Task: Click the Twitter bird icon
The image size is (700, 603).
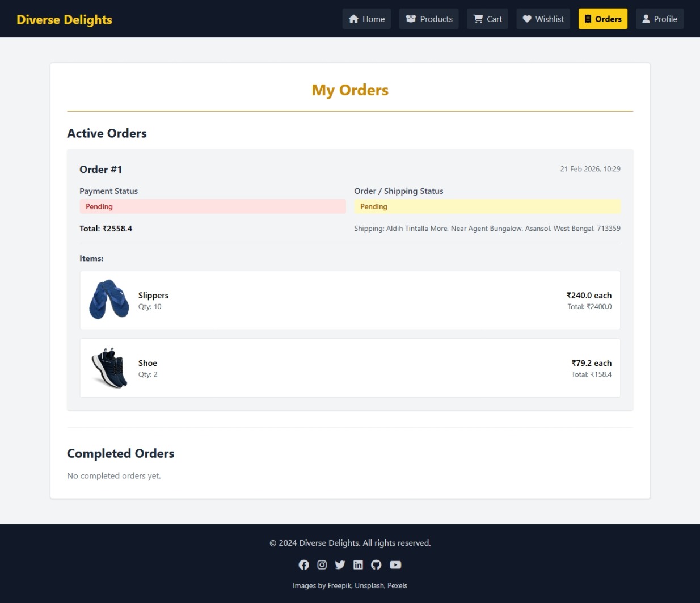Action: [x=340, y=564]
